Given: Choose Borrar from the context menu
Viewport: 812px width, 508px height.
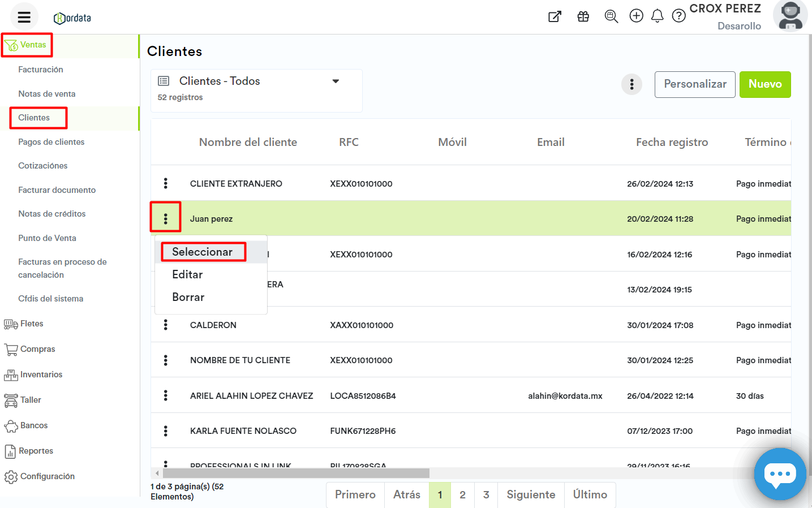Looking at the screenshot, I should pyautogui.click(x=188, y=297).
